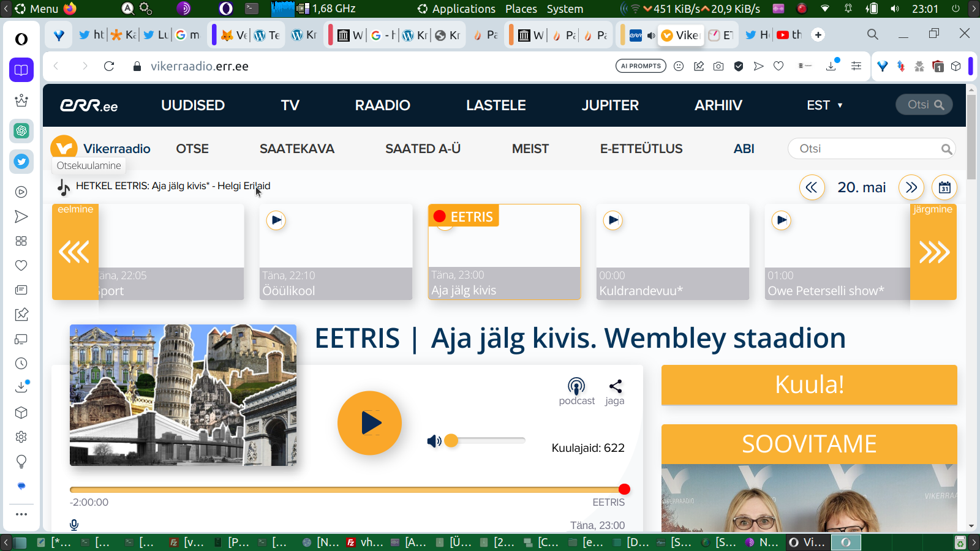Reload the Vikerraadio page

[109, 66]
